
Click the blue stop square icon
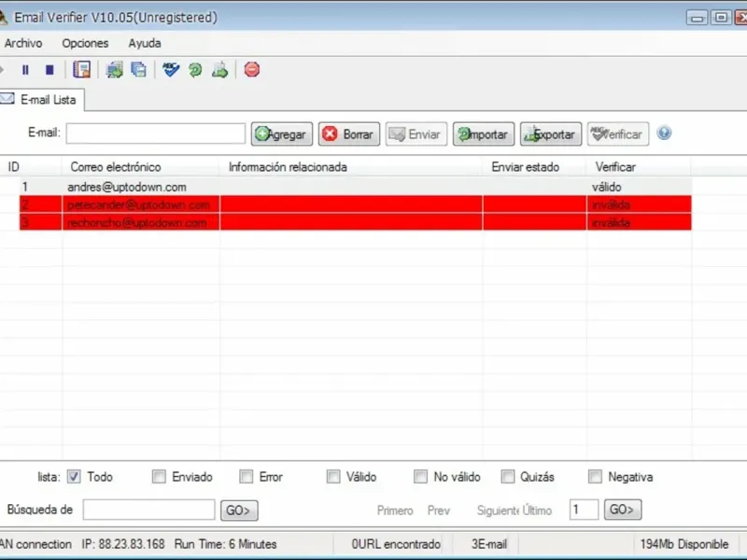[x=49, y=70]
